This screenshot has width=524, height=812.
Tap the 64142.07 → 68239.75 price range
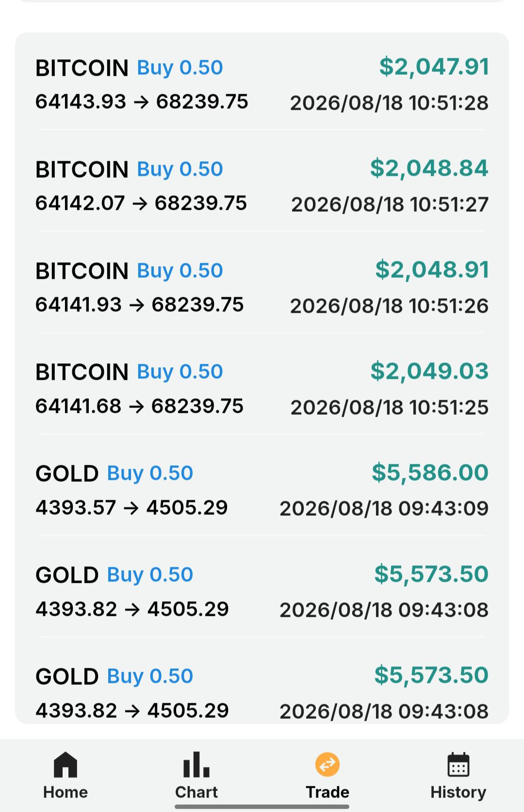coord(141,203)
